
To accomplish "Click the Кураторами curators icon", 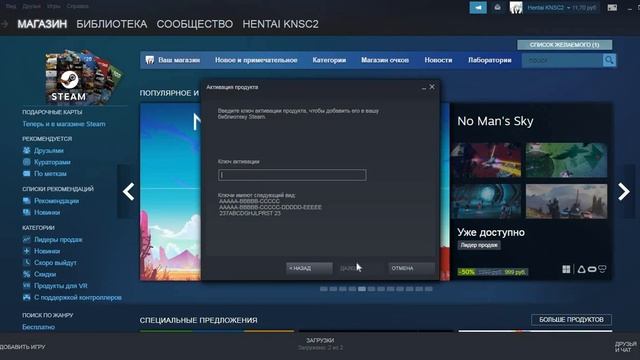I will pos(27,162).
